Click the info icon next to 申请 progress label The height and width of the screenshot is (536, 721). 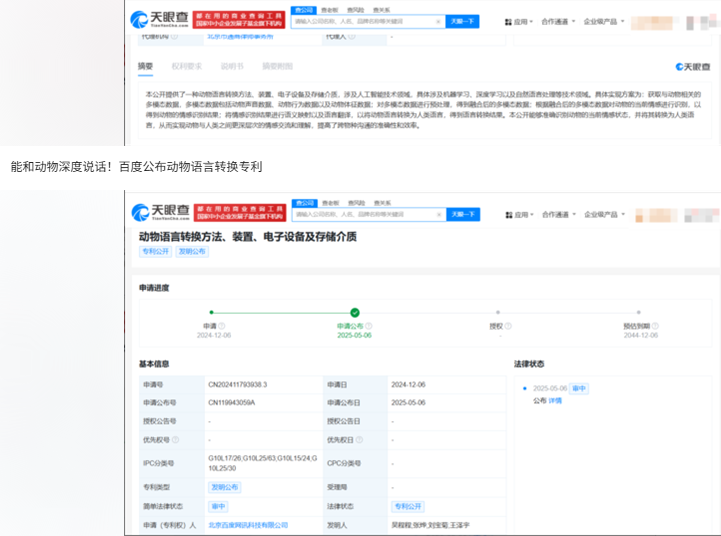(x=222, y=326)
